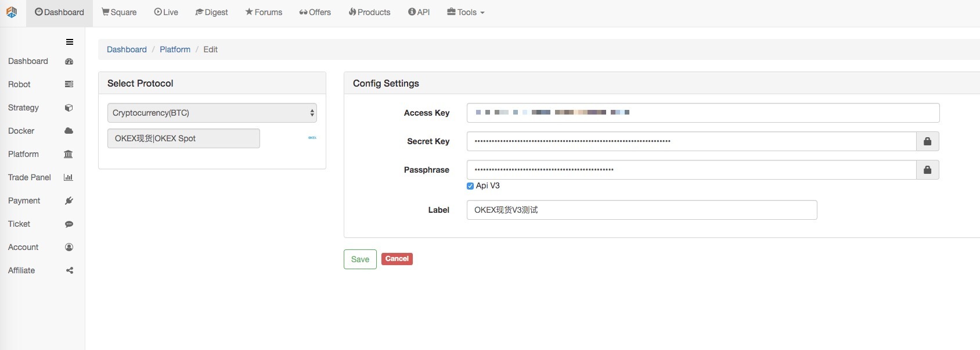Expand the Tools menu in navbar
The image size is (980, 350).
(466, 12)
